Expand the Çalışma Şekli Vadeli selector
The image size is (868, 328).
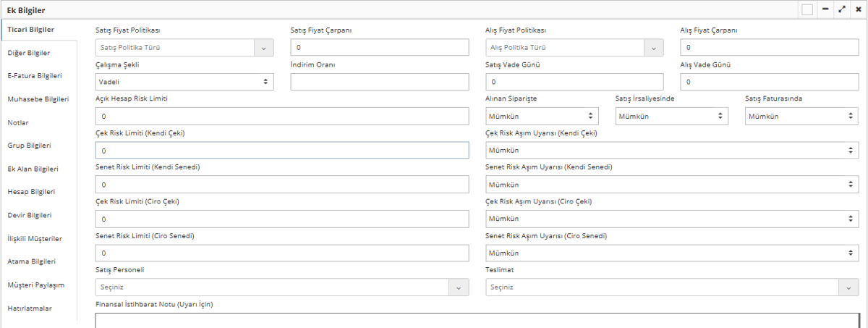pos(184,82)
